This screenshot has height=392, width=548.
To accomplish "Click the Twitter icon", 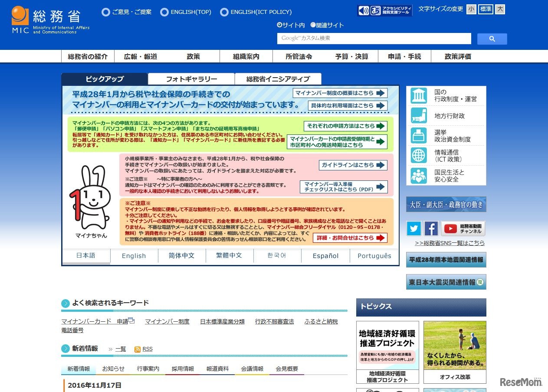I will (413, 229).
